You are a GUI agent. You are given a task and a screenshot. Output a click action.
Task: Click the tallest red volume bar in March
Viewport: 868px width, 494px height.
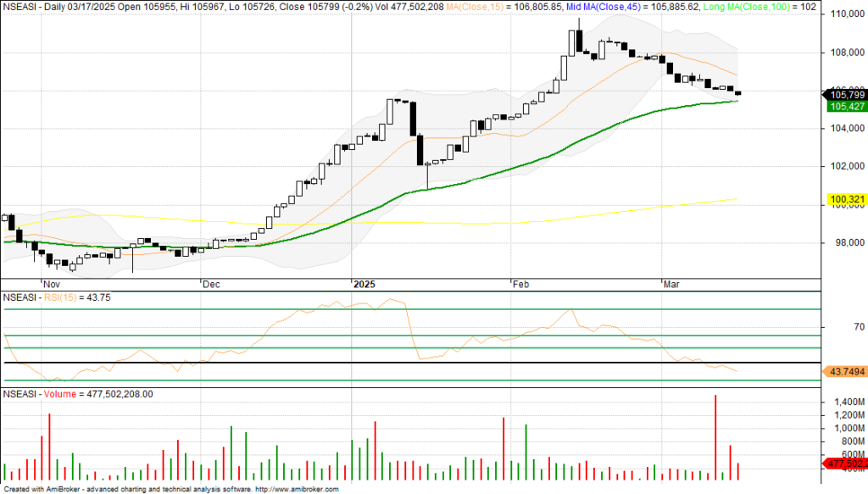pos(716,438)
